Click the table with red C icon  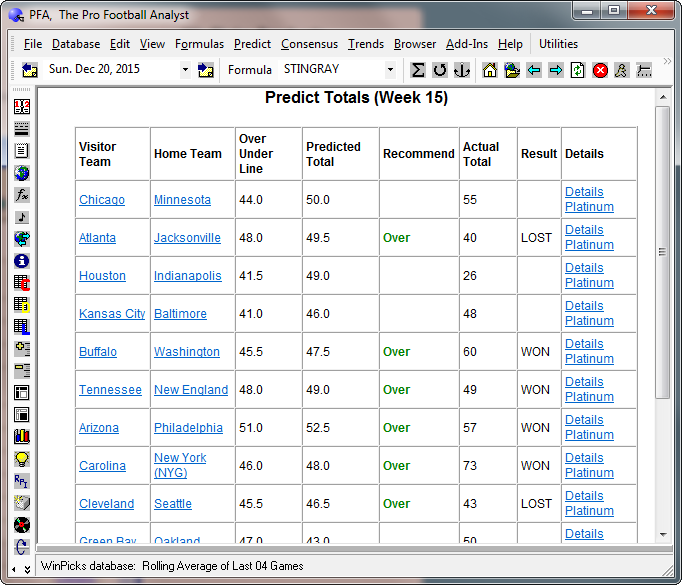(x=22, y=283)
